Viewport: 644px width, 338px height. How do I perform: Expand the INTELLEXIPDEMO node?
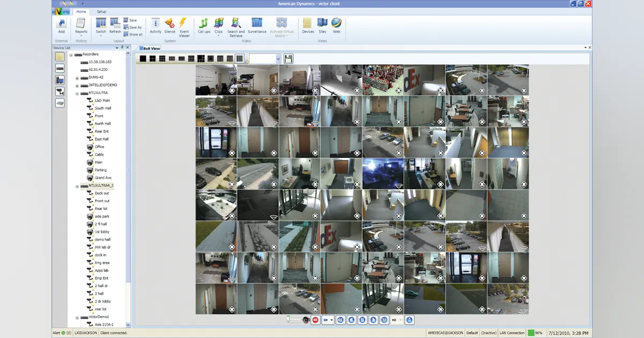pos(77,85)
